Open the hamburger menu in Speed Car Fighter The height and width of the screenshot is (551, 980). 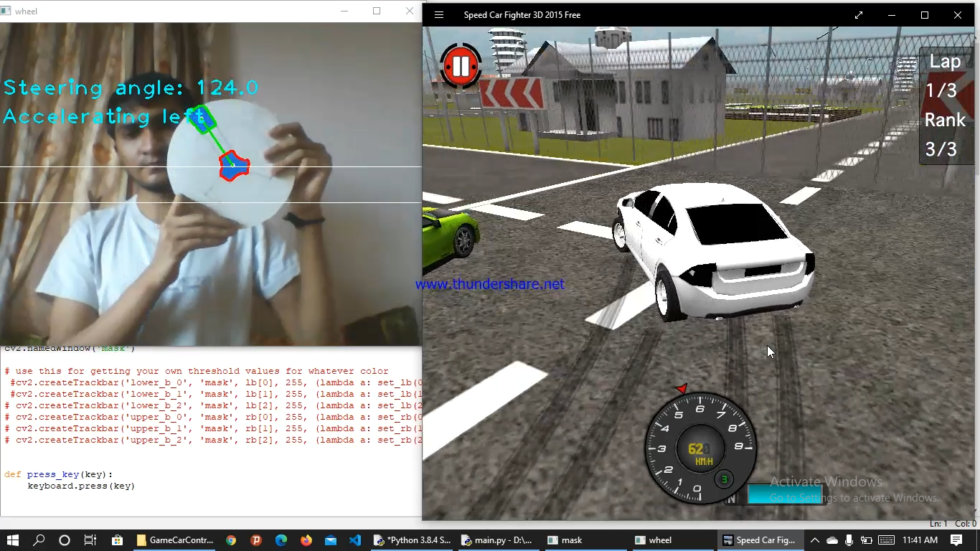[439, 15]
